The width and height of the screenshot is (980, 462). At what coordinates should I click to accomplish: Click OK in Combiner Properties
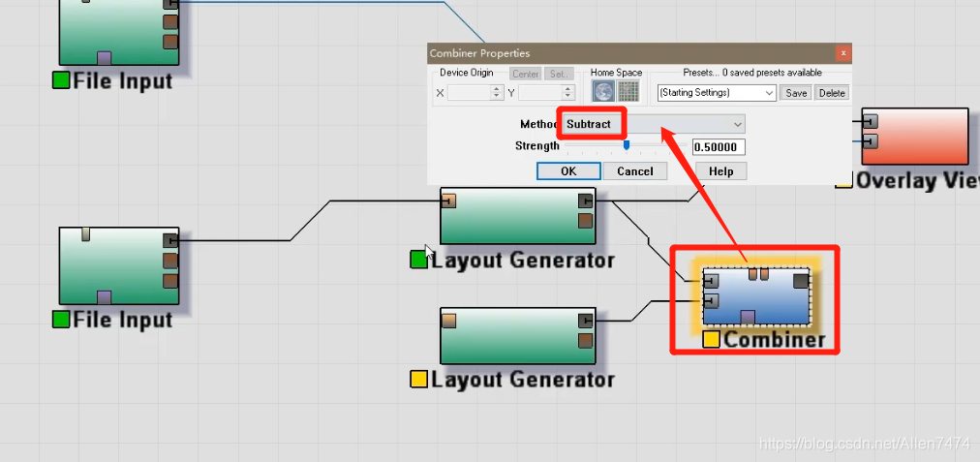(x=567, y=171)
